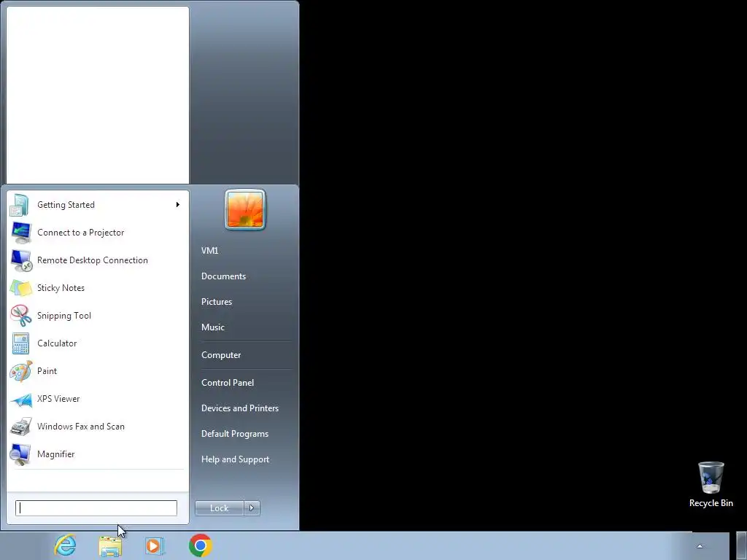Screen dimensions: 747x560
Task: Open the VM1 user folder
Action: pyautogui.click(x=209, y=251)
